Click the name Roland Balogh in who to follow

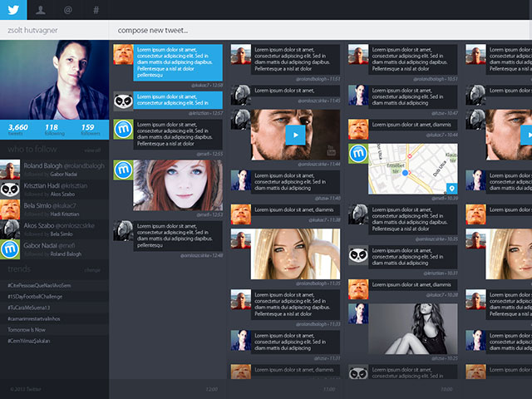pos(42,165)
